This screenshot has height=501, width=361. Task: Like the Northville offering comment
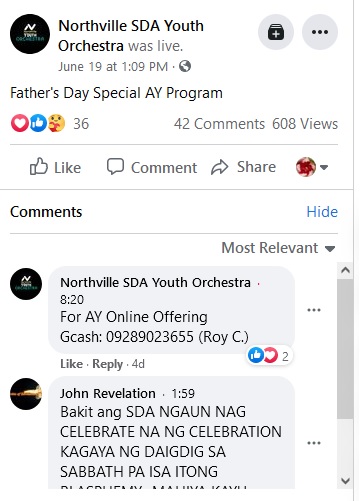71,364
